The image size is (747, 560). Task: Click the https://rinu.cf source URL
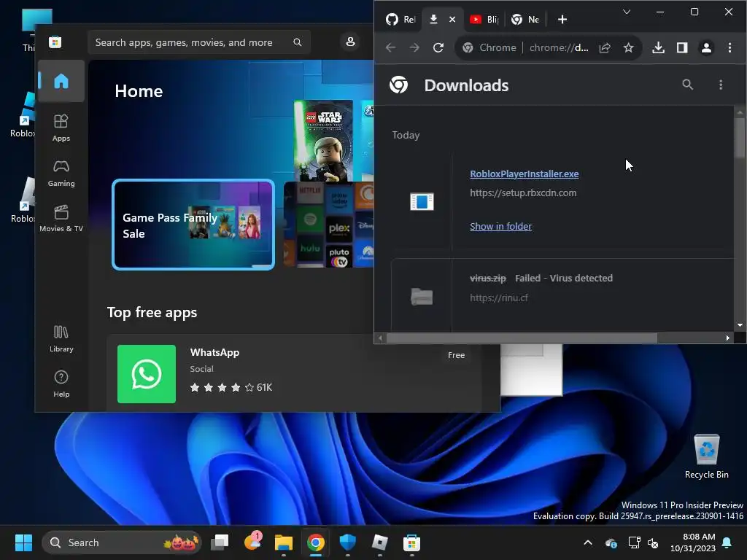(499, 297)
